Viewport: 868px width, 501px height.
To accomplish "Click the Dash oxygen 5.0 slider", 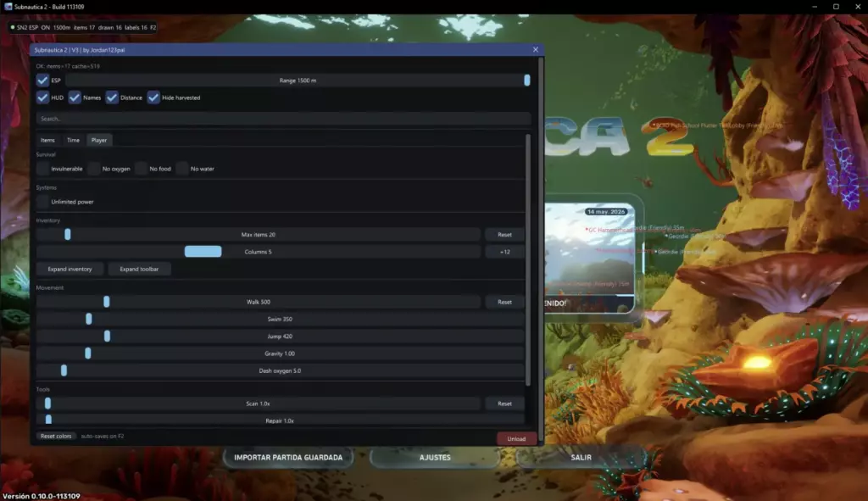I will [x=280, y=370].
